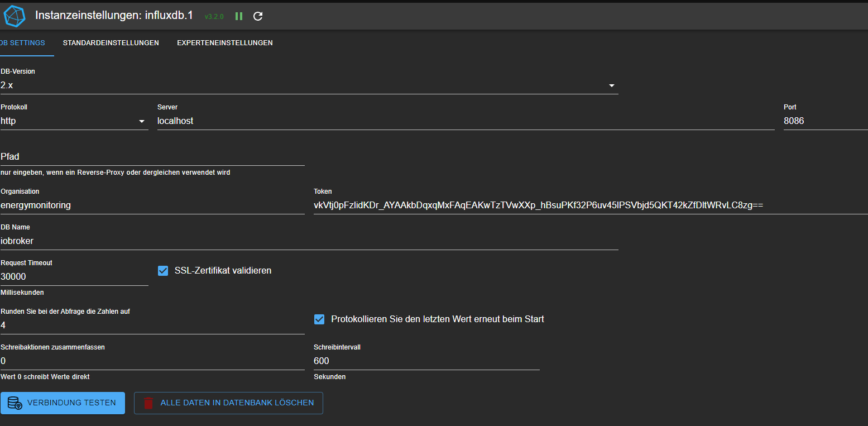Click Schreibaktionen zusammenfassen field
868x426 pixels.
click(x=152, y=361)
